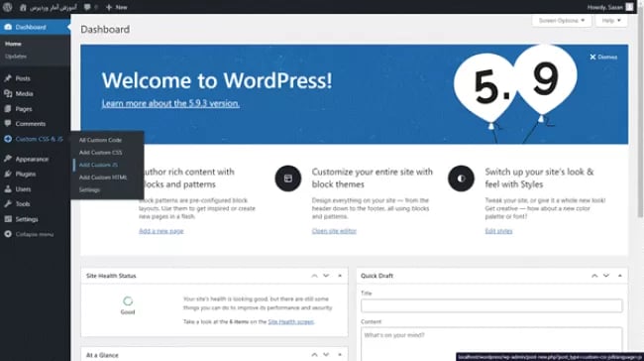
Task: Move Site Health Status widget down
Action: [326, 276]
